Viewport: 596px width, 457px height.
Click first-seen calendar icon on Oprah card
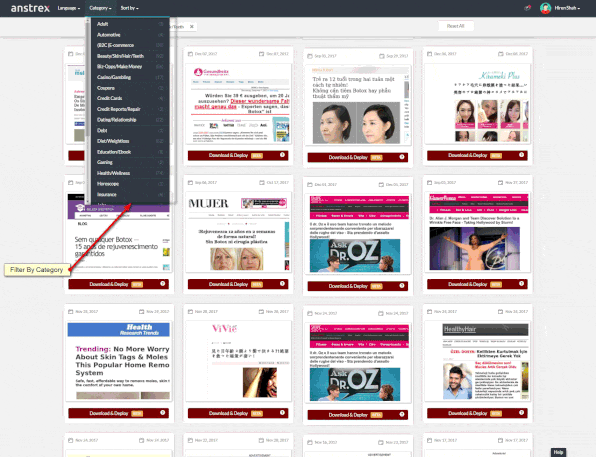click(x=430, y=182)
